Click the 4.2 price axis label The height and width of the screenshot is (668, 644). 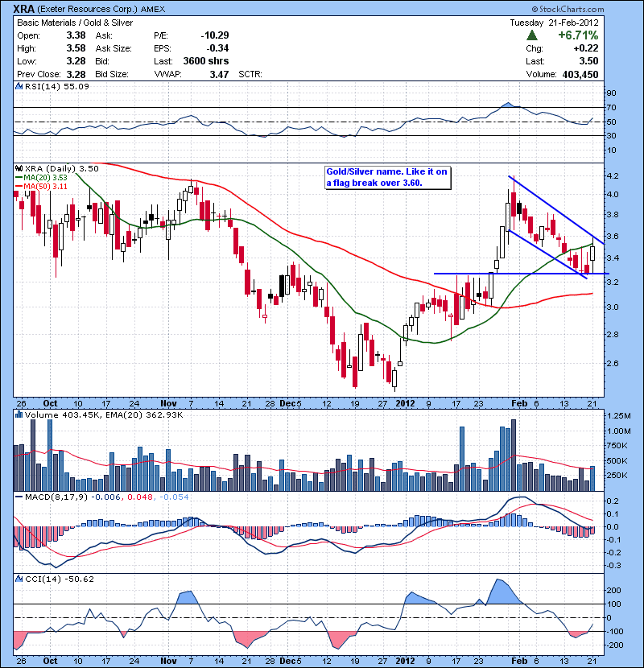[x=613, y=176]
